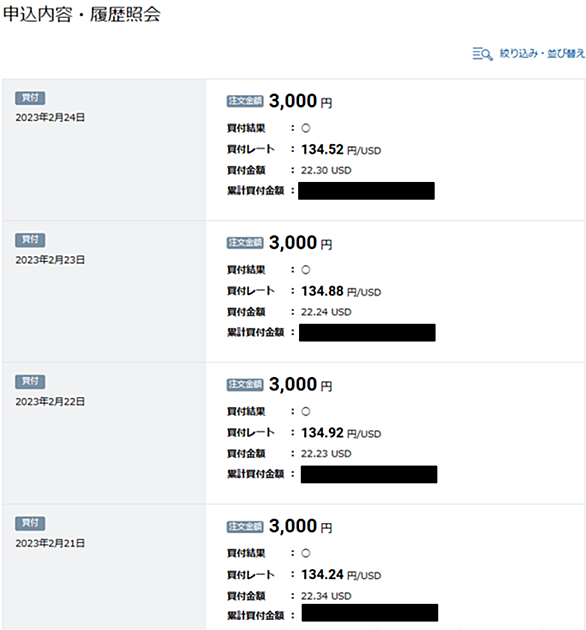Click the 買付 badge for February 22
This screenshot has height=630, width=586.
click(x=30, y=381)
